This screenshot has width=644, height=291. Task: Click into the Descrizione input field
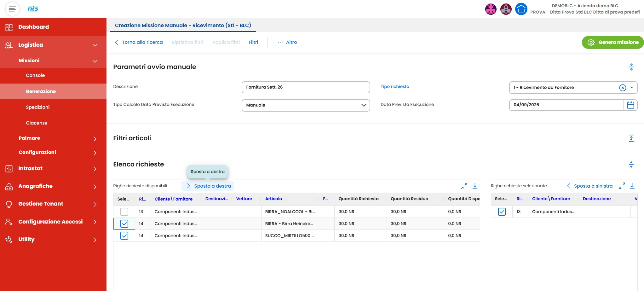pyautogui.click(x=306, y=87)
